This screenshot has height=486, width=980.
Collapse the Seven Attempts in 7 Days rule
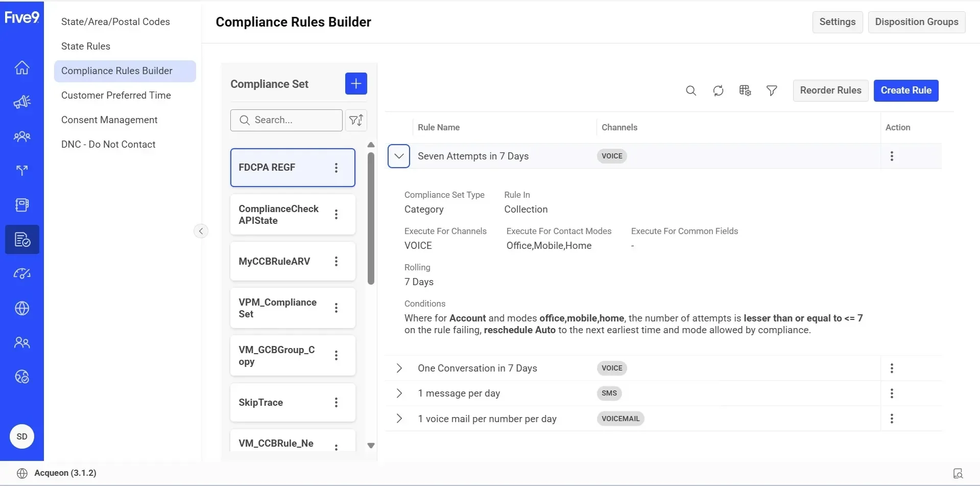(399, 156)
